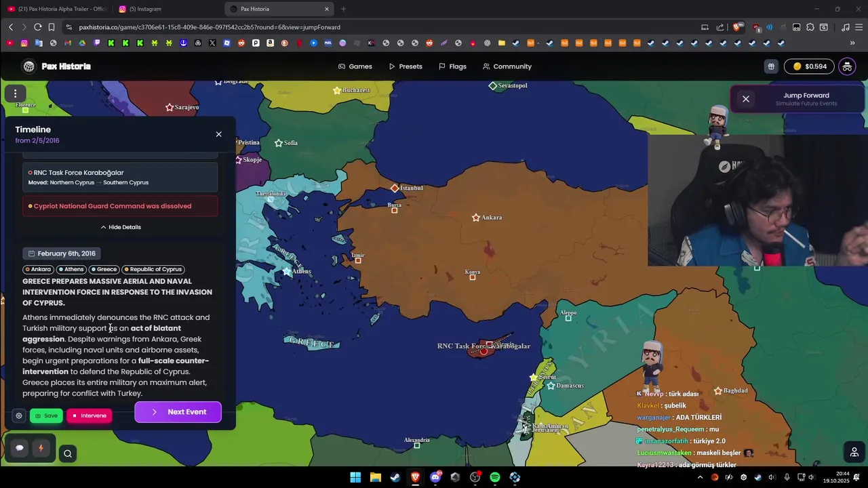This screenshot has height=488, width=868.
Task: Click Damascus capital star on map
Action: [551, 386]
